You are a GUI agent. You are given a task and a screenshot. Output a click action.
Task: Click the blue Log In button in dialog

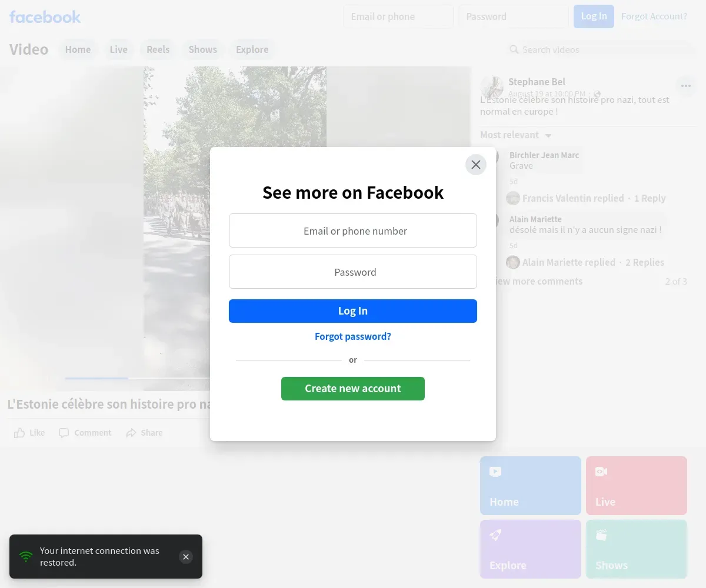pos(353,311)
